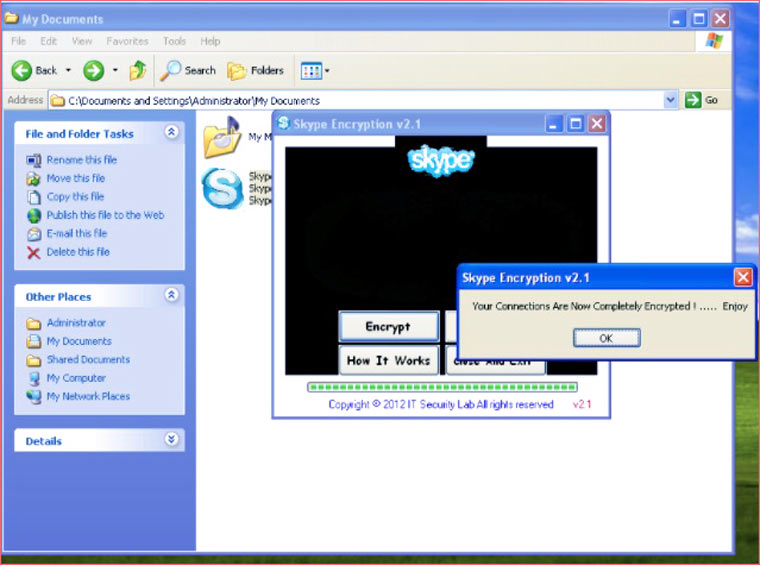
Task: Click the green encryption progress bar
Action: coord(442,387)
